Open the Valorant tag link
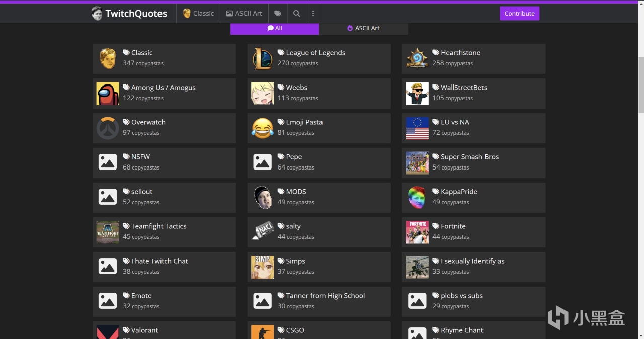The image size is (644, 339). point(140,330)
